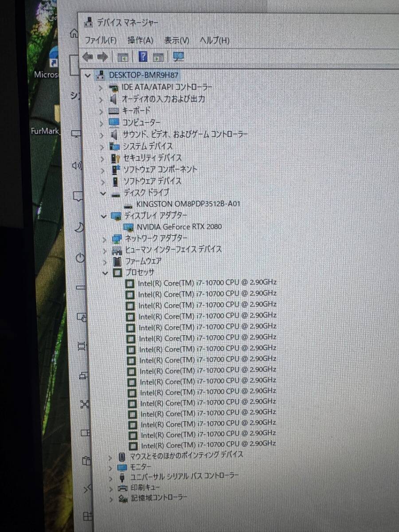399x532 pixels.
Task: Click the GPU icon beside NVIDIA GeForce RTX 2080
Action: pos(129,227)
